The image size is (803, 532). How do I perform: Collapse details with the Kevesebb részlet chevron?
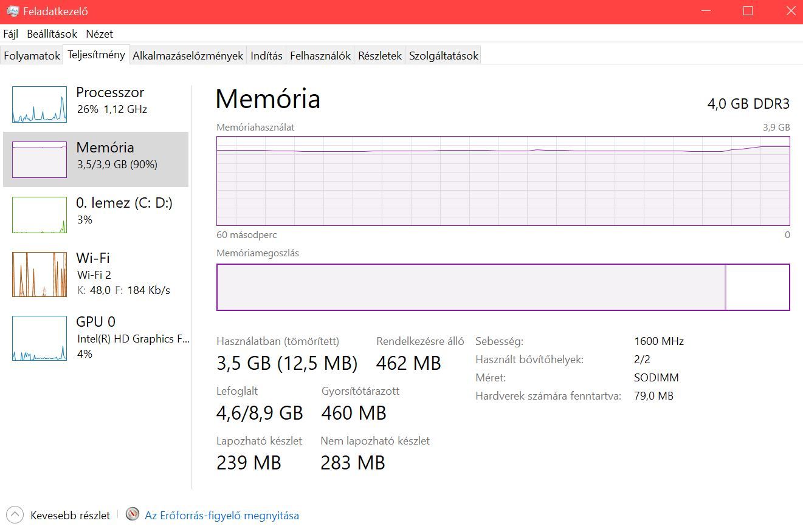(15, 515)
